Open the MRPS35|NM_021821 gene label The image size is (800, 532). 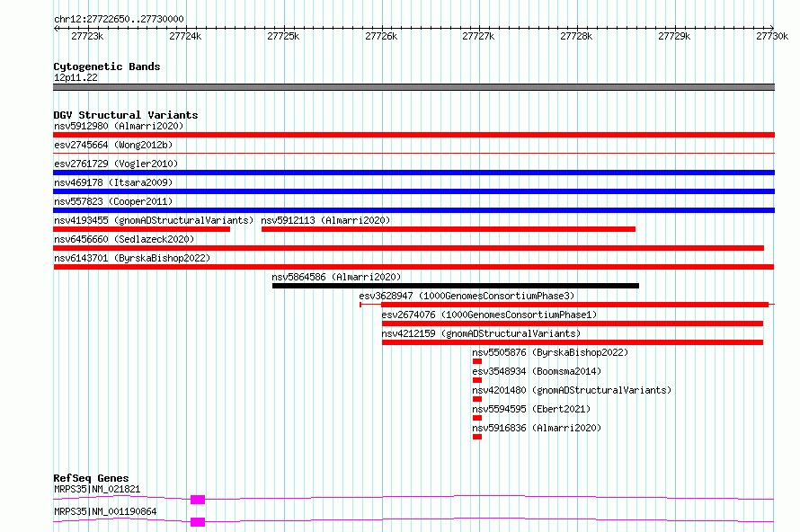coord(97,489)
